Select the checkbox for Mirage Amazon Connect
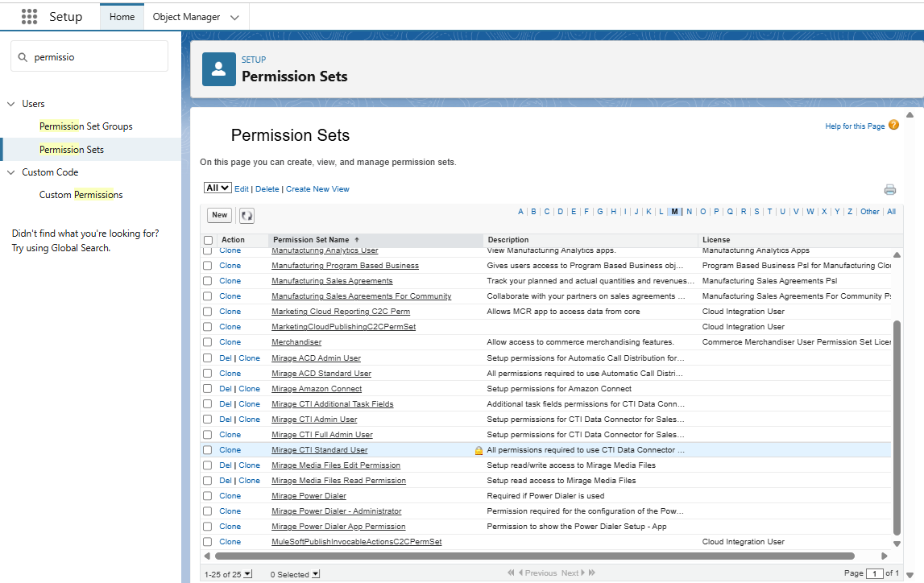Image resolution: width=924 pixels, height=583 pixels. pos(209,388)
